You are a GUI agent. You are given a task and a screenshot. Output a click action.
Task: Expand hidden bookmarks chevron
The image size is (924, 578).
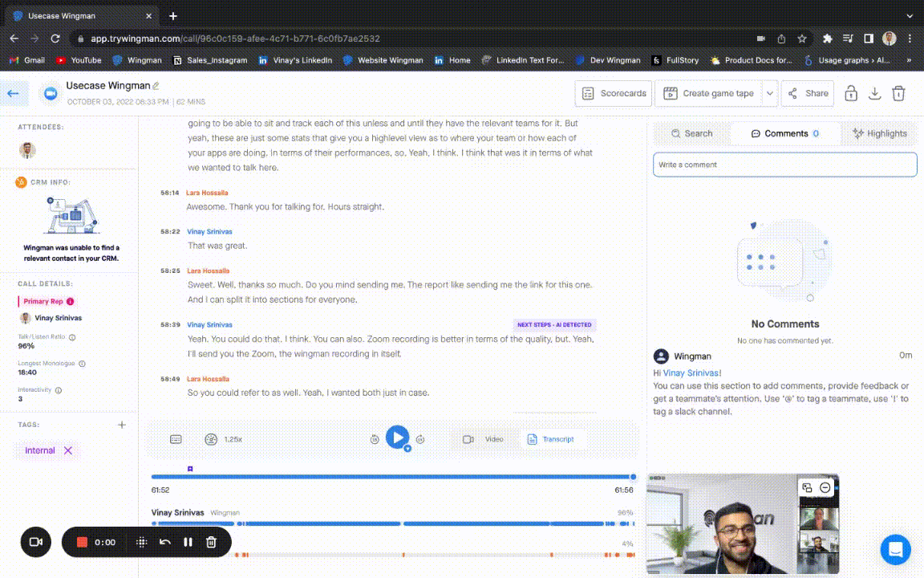908,60
